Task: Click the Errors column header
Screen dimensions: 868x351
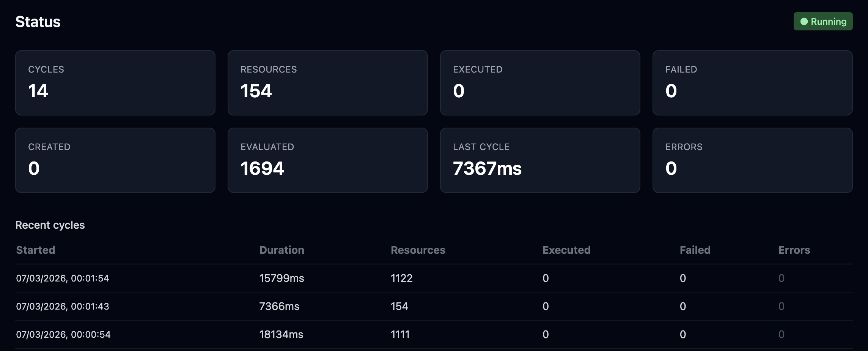Action: (x=794, y=250)
